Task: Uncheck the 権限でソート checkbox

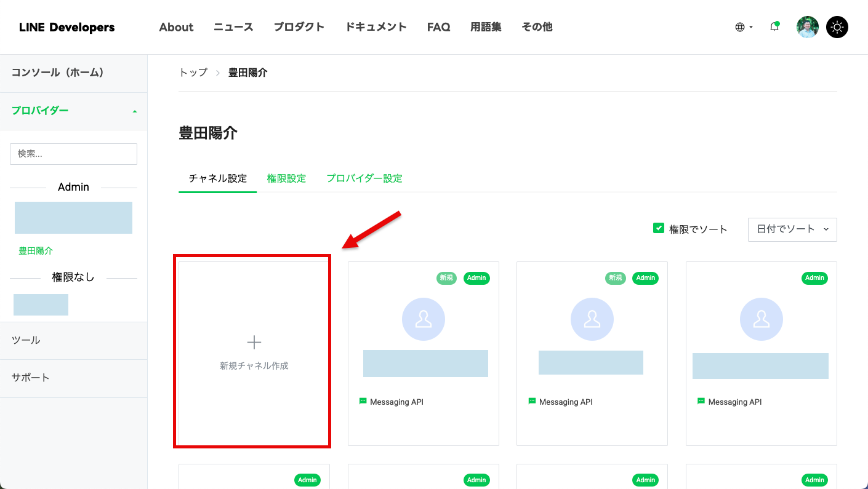Action: pos(658,228)
